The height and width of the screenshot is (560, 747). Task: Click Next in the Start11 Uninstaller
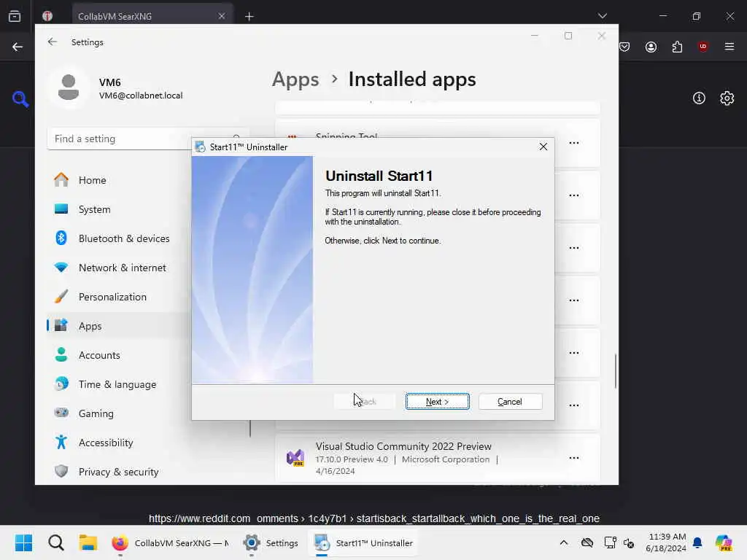[437, 402]
